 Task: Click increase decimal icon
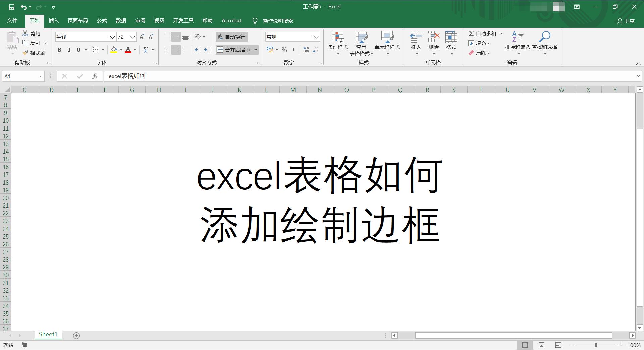(x=306, y=50)
